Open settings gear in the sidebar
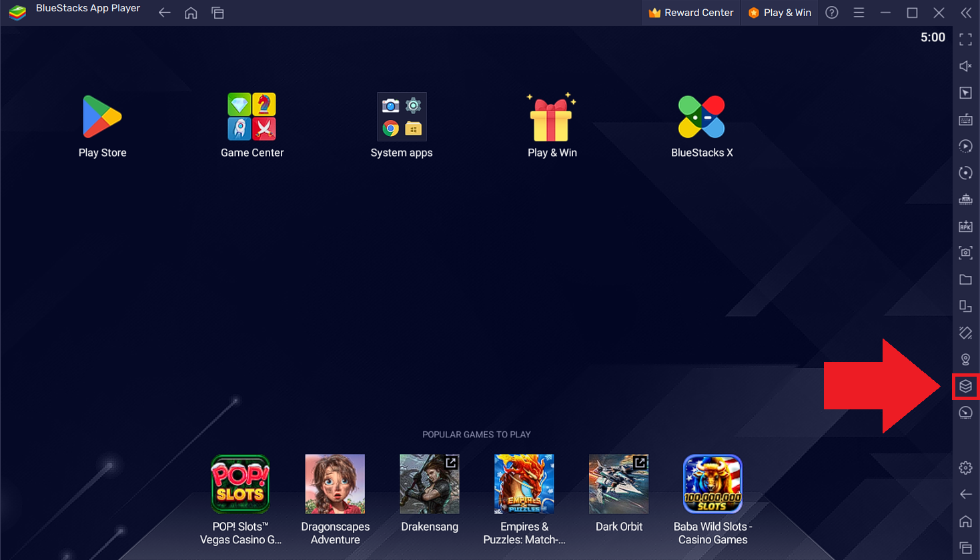The image size is (980, 560). click(x=965, y=467)
